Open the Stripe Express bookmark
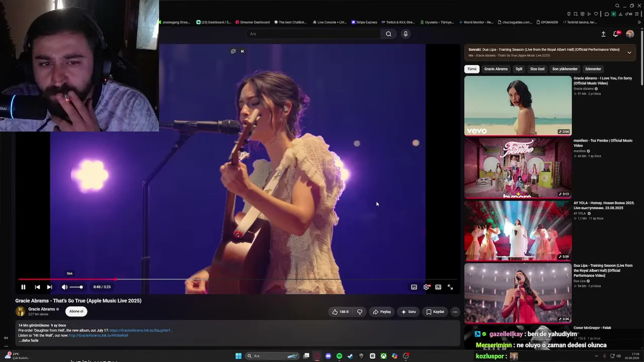Viewport: 644px width, 362px height. click(364, 22)
